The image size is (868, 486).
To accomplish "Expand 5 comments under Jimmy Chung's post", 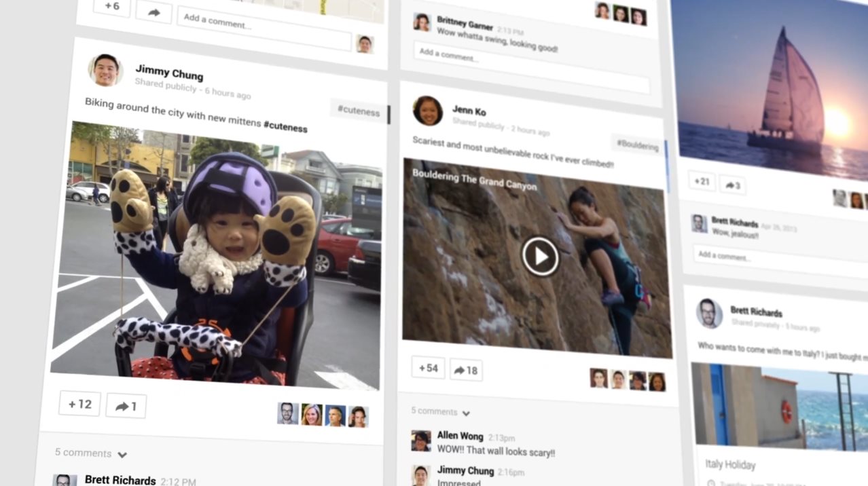I will tap(90, 453).
